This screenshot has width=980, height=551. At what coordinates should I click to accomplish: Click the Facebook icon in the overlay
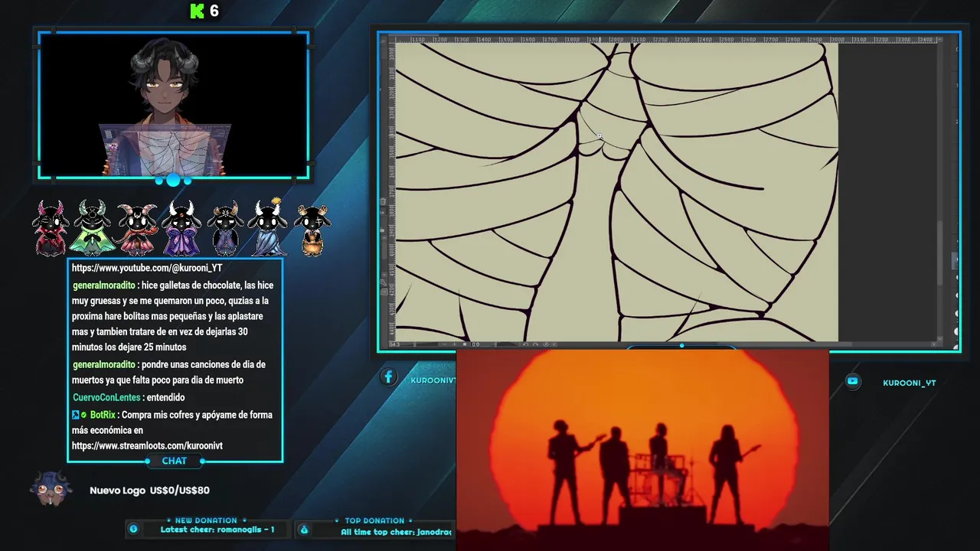pyautogui.click(x=388, y=377)
